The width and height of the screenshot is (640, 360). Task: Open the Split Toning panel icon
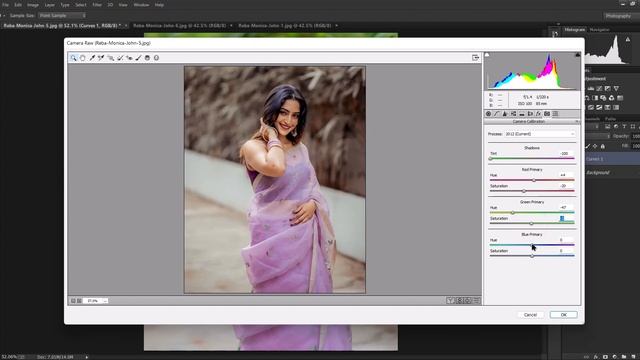pyautogui.click(x=522, y=114)
